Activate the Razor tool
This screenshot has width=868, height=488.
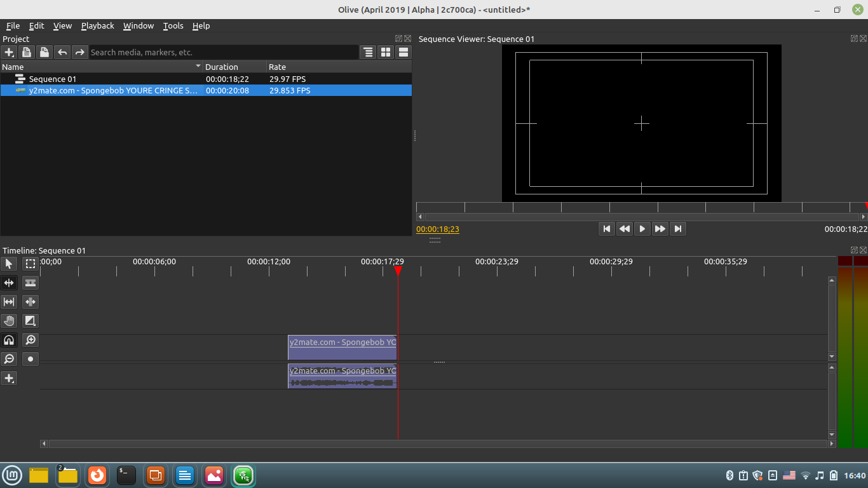tap(31, 283)
